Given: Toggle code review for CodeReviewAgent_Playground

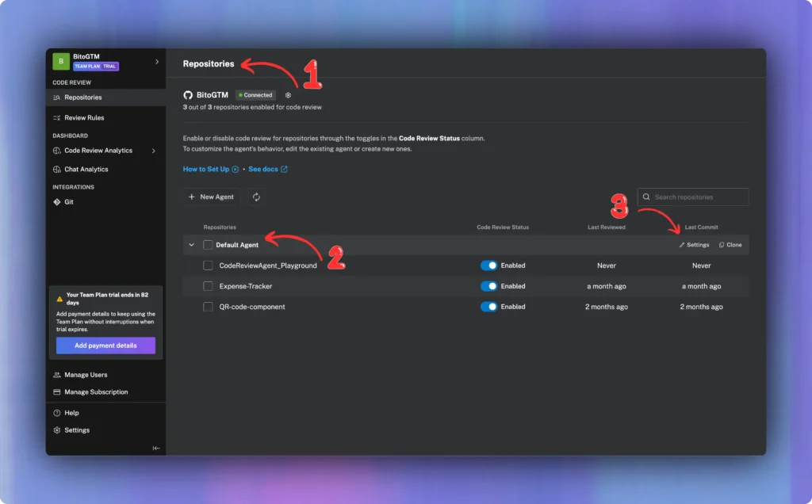Looking at the screenshot, I should (488, 265).
